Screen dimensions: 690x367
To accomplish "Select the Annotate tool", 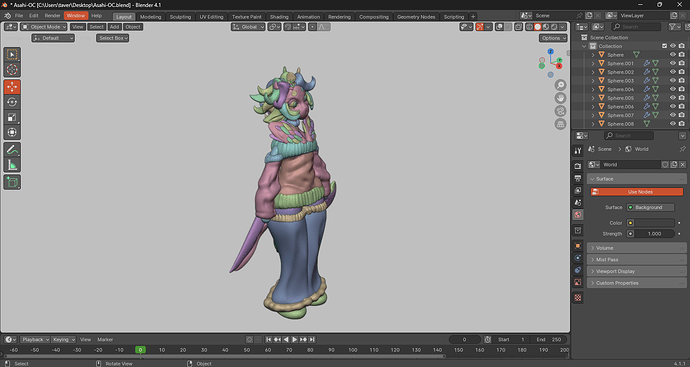I will [x=12, y=150].
